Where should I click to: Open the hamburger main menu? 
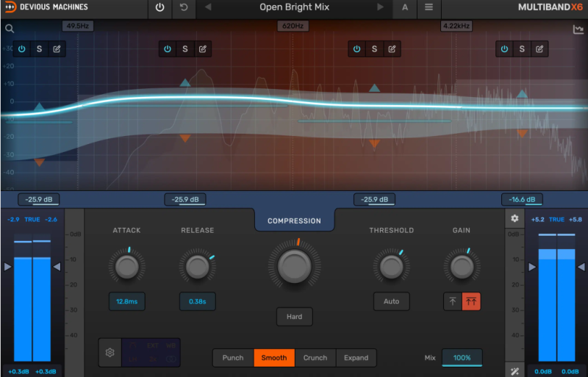(429, 7)
